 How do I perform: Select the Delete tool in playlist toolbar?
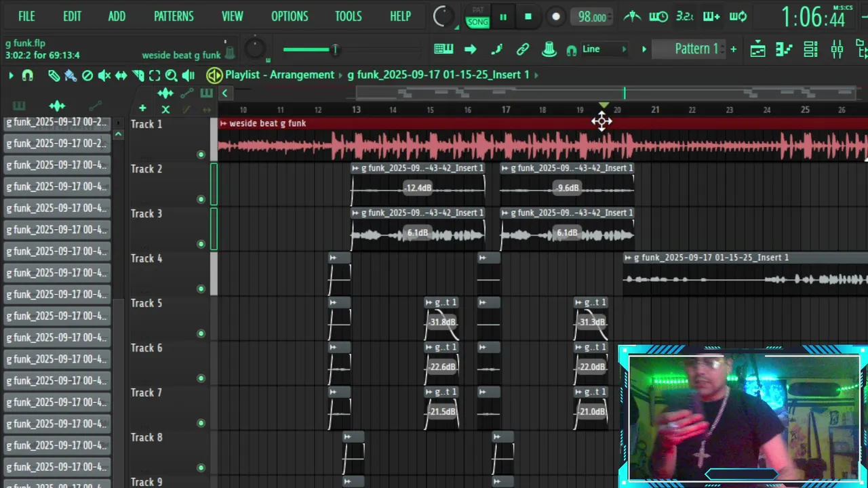pos(87,75)
